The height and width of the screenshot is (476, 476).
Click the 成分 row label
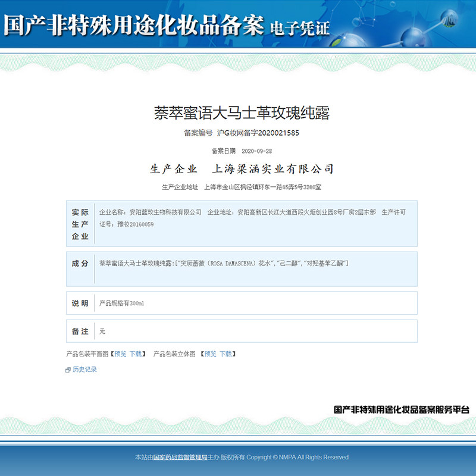(80, 263)
